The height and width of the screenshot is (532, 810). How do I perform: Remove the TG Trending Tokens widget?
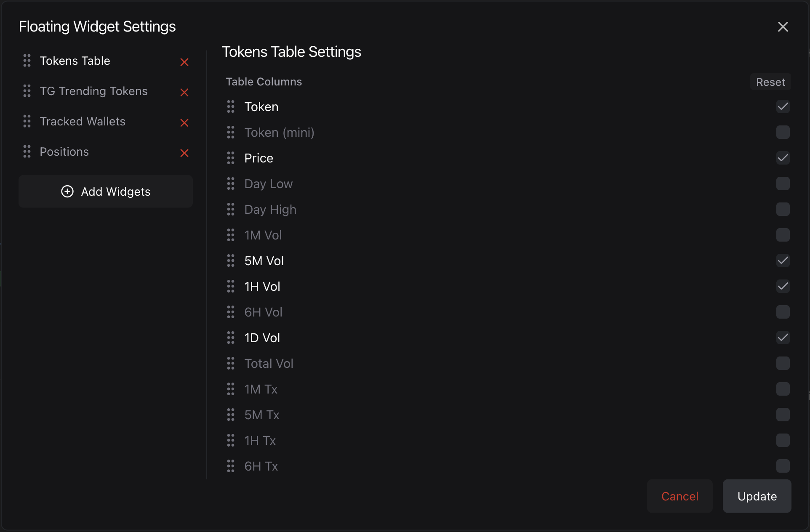[184, 93]
